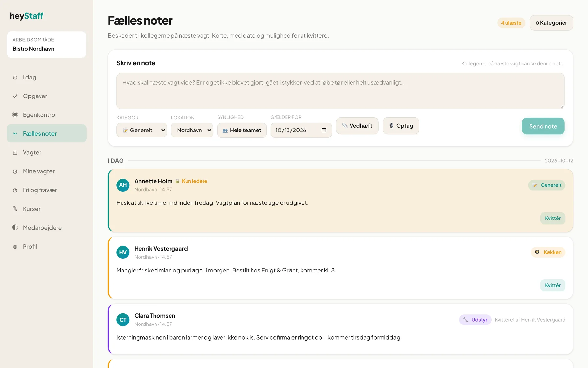The height and width of the screenshot is (368, 588).
Task: Open the Lokation dropdown showing Nordhavn
Action: pyautogui.click(x=192, y=130)
